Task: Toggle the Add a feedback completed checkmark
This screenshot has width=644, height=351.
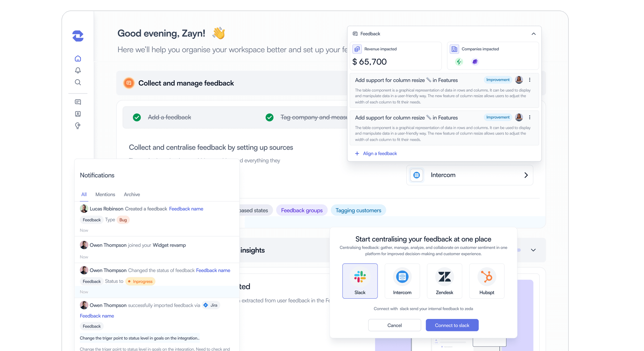Action: click(137, 117)
